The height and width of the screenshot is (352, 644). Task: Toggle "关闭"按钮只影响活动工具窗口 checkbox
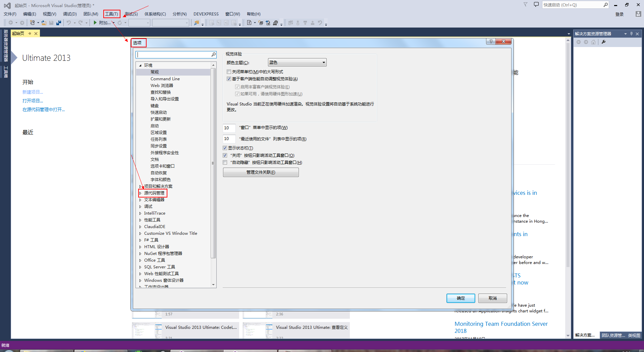point(225,156)
